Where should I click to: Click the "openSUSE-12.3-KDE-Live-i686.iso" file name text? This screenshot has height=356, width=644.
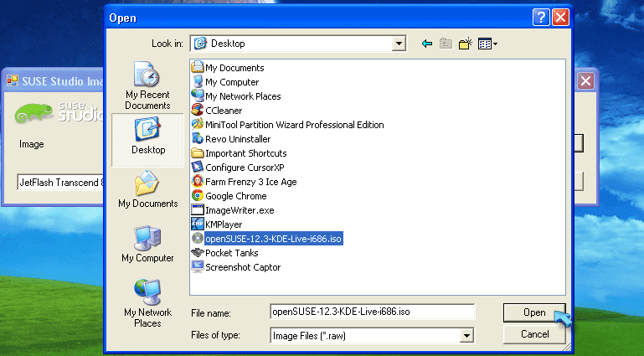273,239
